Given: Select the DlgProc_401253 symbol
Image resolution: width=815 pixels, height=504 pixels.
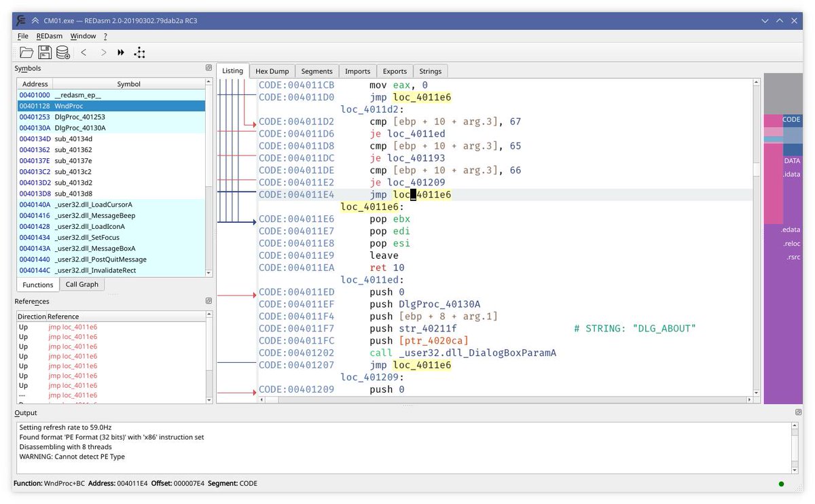Looking at the screenshot, I should point(111,117).
